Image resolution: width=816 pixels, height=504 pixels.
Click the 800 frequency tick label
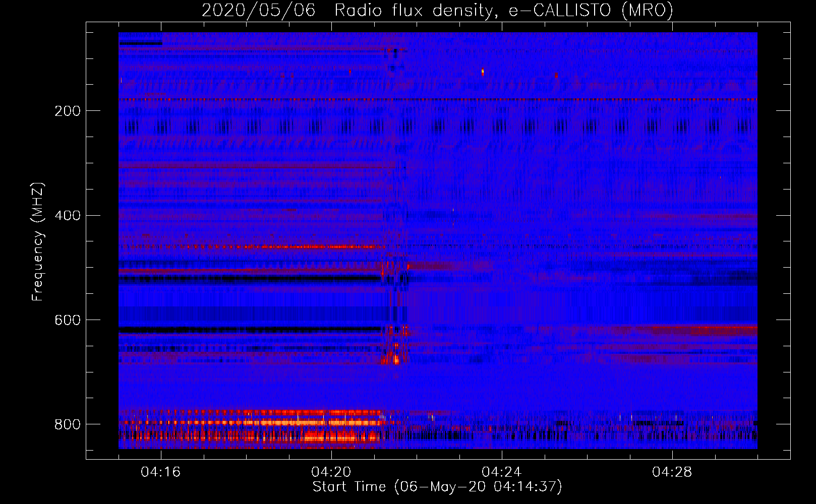tap(68, 424)
